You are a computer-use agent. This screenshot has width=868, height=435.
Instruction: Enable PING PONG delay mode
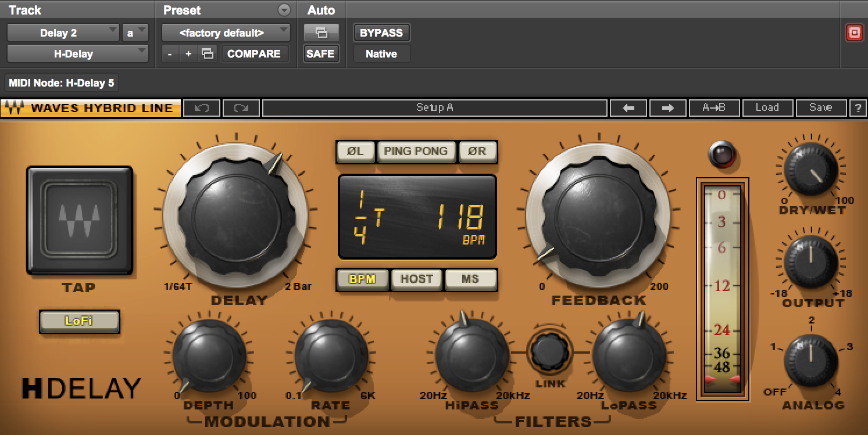416,152
